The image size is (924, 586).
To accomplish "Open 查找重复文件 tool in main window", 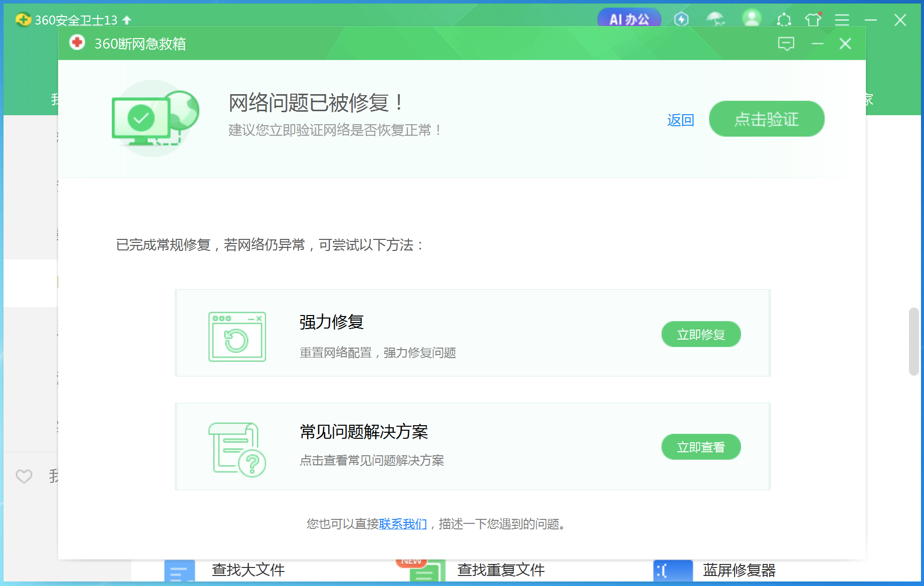I will pos(501,570).
